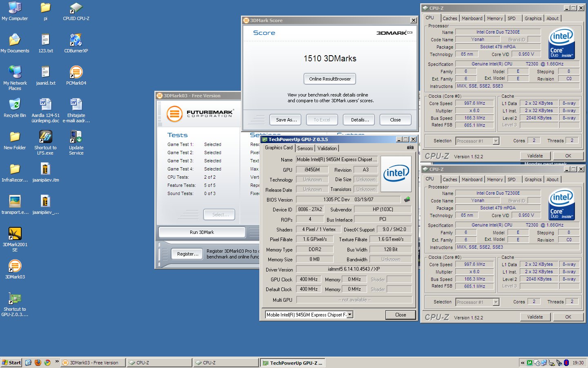Select the jaanipäev.itm archive icon
The image size is (588, 368).
point(45,173)
